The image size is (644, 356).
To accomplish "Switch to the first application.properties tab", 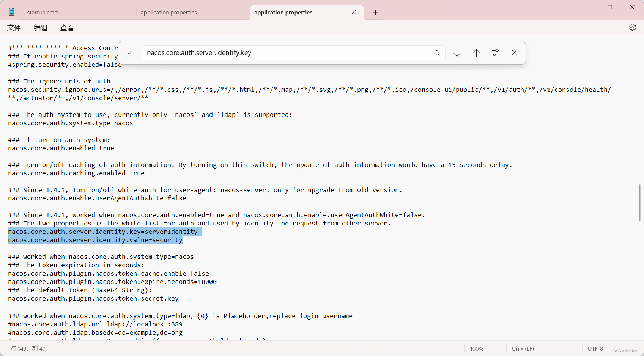I will 168,12.
